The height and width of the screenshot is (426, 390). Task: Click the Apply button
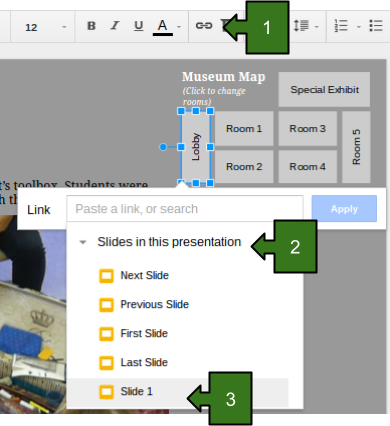tap(344, 209)
